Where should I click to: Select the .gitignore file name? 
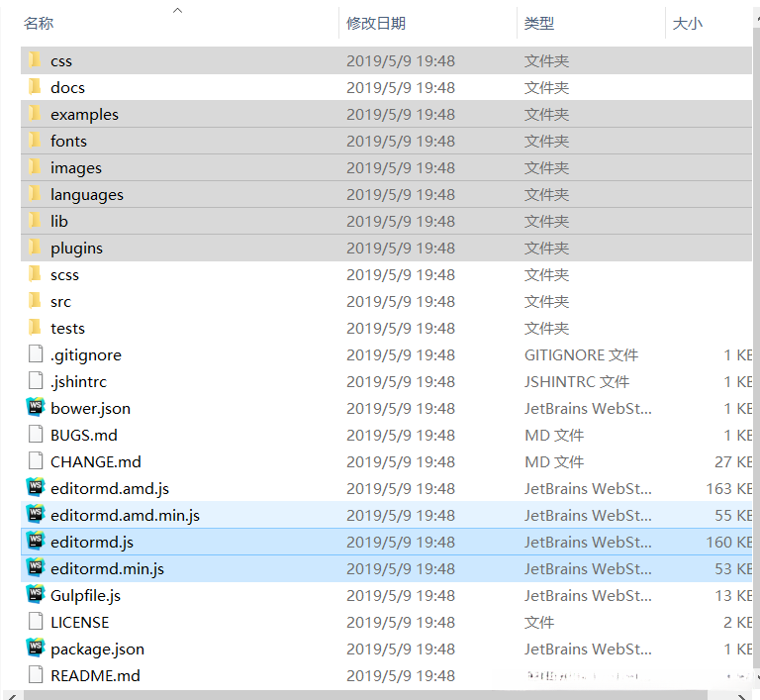[86, 355]
